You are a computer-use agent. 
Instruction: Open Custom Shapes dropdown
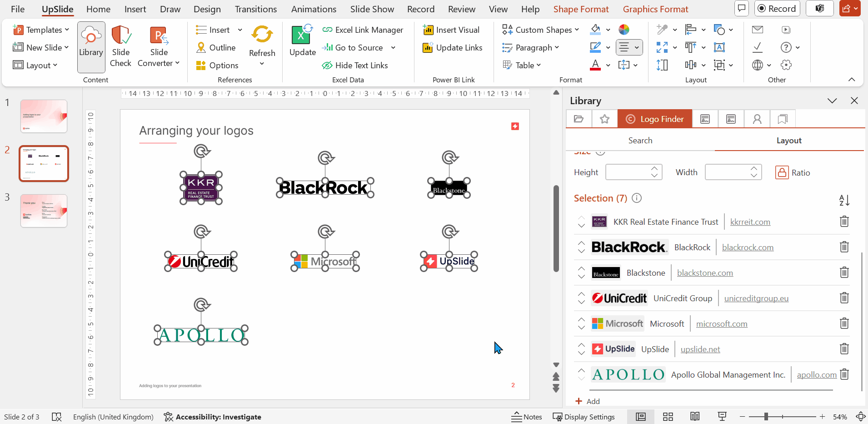[541, 30]
